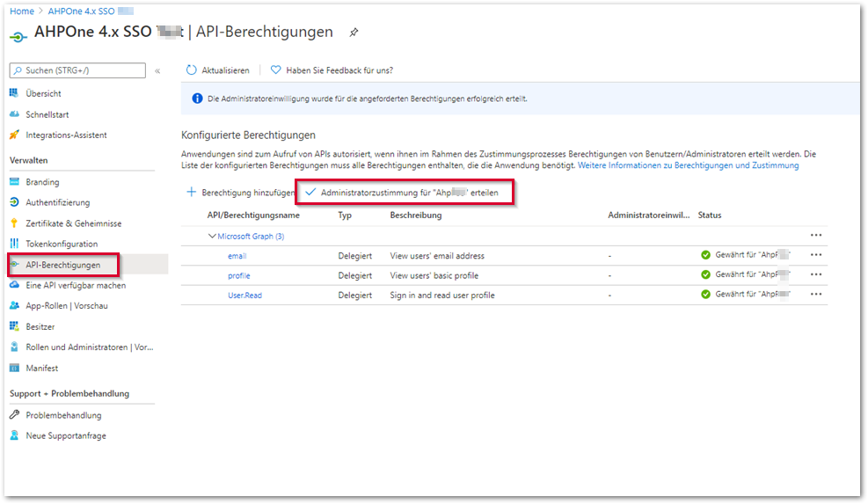Viewport: 868px width, 504px height.
Task: Click the green check status in the profile row
Action: click(x=705, y=274)
